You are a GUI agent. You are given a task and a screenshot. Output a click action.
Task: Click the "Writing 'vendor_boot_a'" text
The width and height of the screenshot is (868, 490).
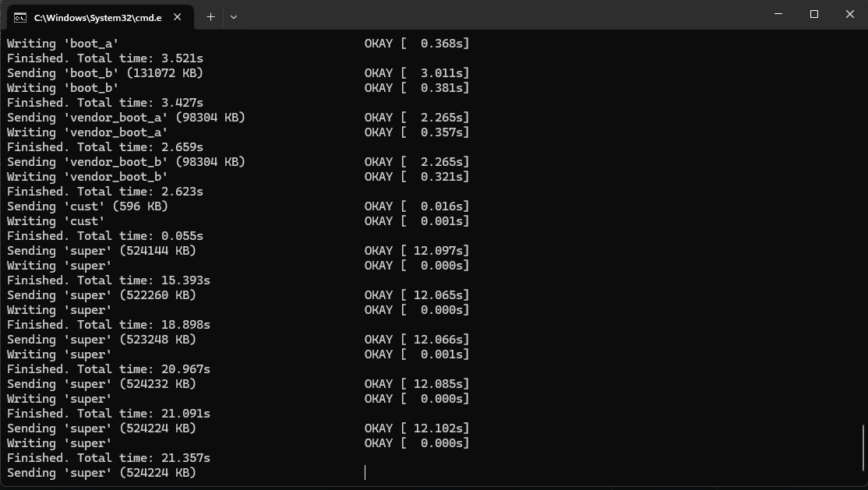coord(87,132)
